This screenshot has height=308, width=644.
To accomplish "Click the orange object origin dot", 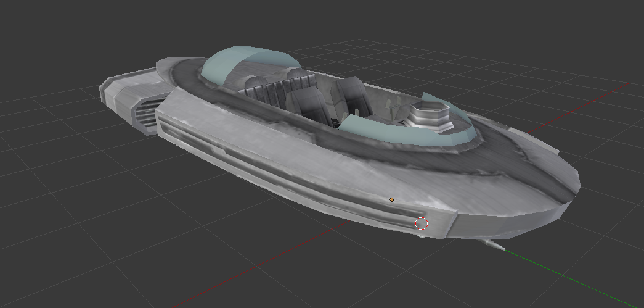I will pos(392,200).
